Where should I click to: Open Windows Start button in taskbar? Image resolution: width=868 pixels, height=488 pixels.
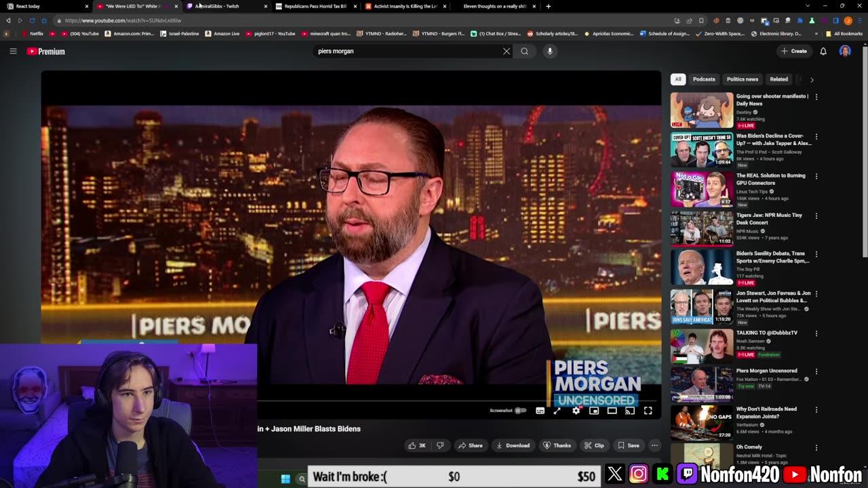tap(285, 479)
